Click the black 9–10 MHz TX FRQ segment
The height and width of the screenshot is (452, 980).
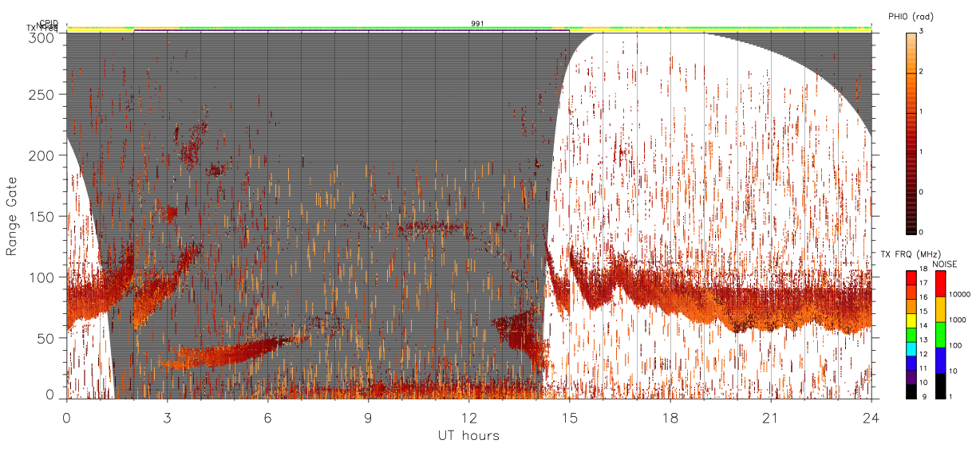tap(911, 391)
